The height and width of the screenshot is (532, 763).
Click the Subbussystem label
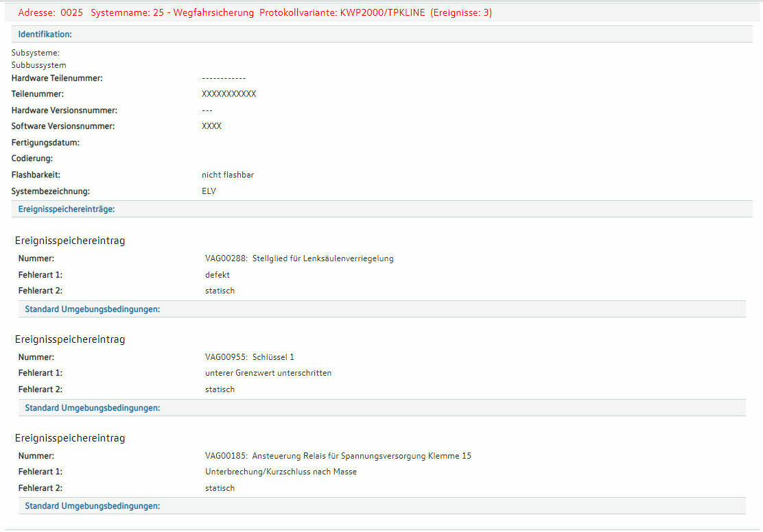click(x=39, y=65)
